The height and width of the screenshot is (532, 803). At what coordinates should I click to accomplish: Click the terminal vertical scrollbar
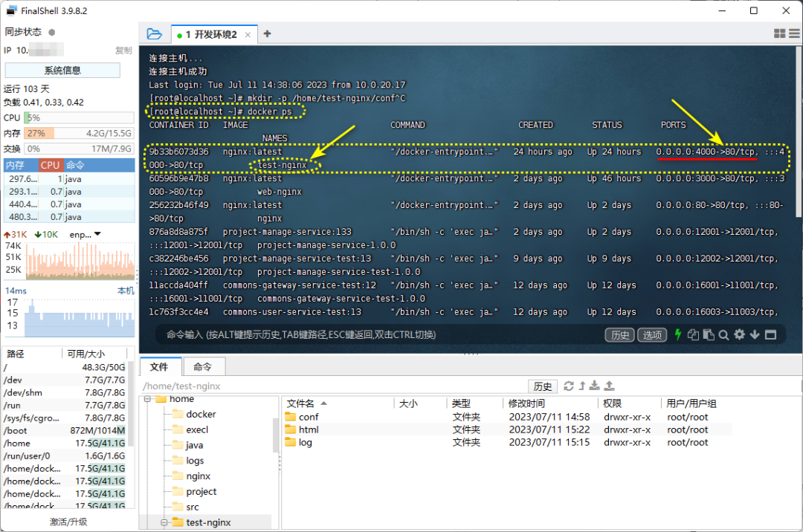point(799,131)
